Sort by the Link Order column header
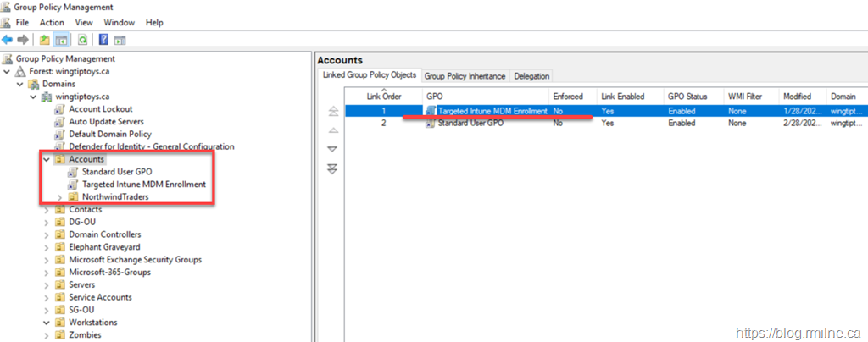Image resolution: width=868 pixels, height=342 pixels. tap(383, 97)
